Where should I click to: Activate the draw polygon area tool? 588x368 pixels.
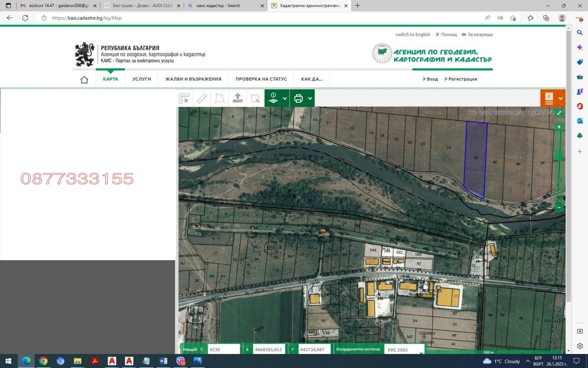(x=219, y=98)
